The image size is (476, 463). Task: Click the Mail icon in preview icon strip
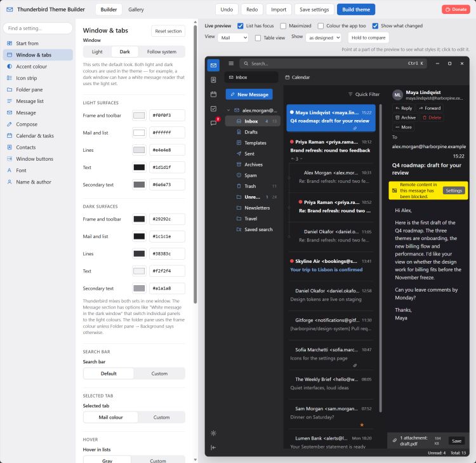tap(213, 65)
